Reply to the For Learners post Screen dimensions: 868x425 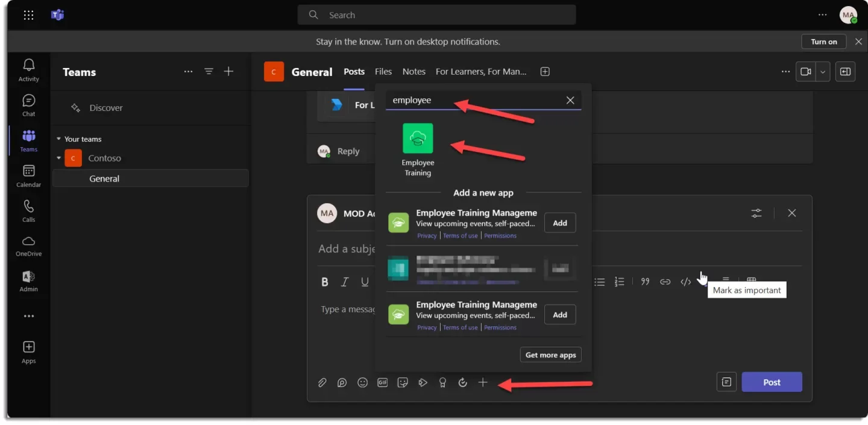tap(348, 151)
